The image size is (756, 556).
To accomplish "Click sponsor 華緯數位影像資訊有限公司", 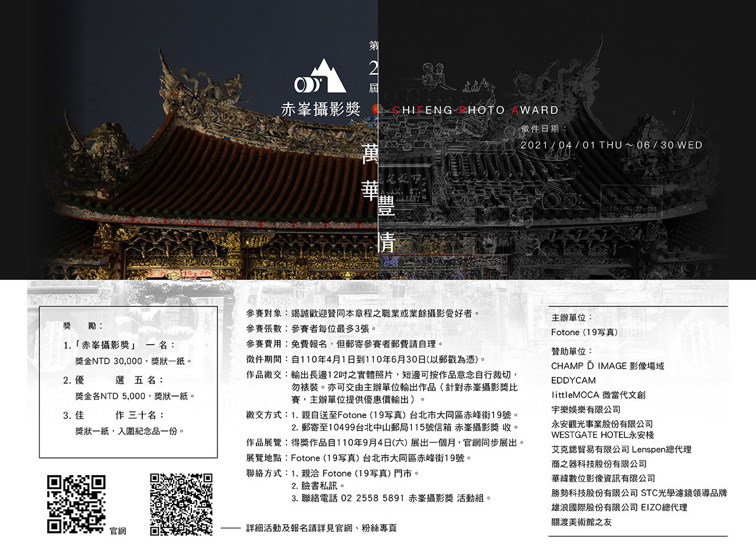I will [x=603, y=479].
